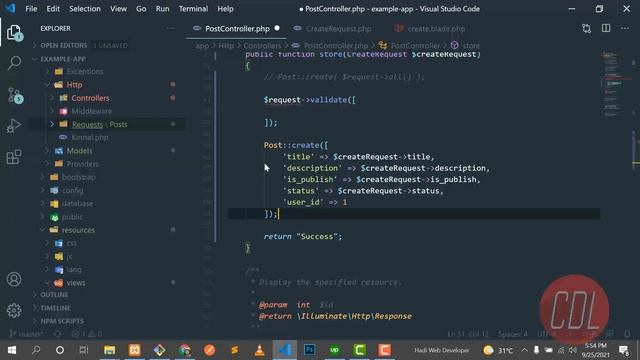Open Explorer panel ellipsis menu
Viewport: 640px width, 360px height.
tap(170, 28)
